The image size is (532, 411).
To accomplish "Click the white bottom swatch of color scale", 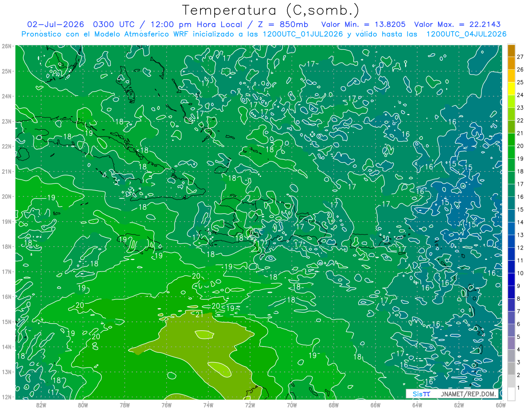I will 511,394.
